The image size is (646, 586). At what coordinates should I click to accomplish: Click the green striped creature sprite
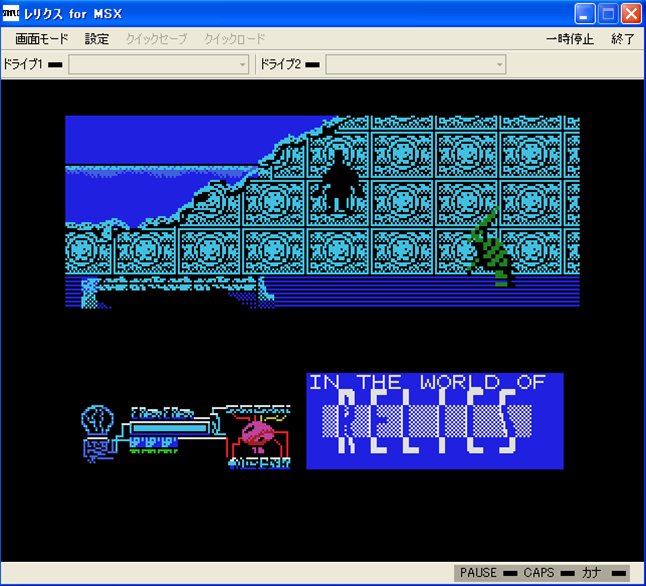pyautogui.click(x=492, y=247)
